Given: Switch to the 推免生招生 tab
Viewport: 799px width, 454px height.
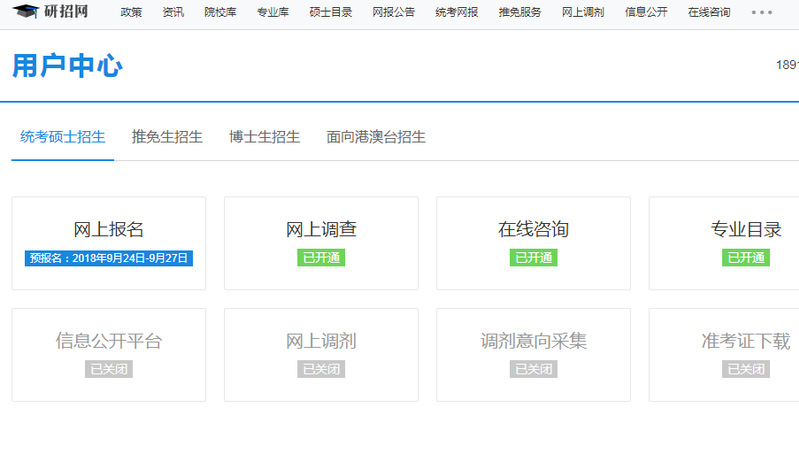Looking at the screenshot, I should [167, 137].
